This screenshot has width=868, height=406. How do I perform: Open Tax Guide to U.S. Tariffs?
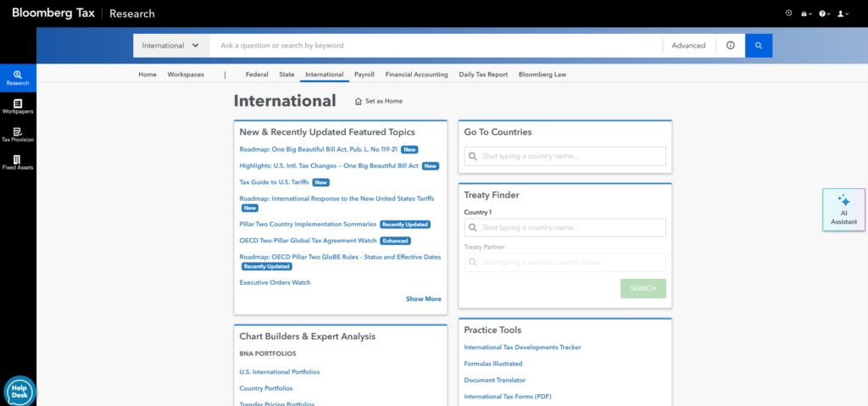[275, 182]
